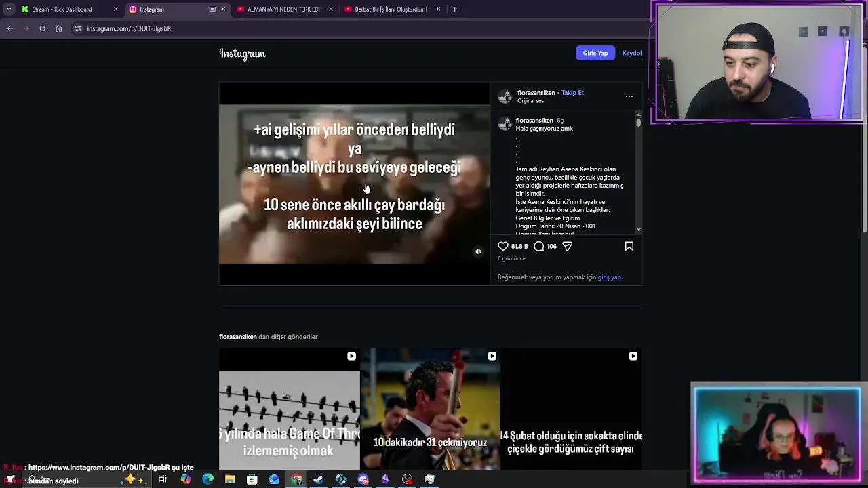Screen dimensions: 868x488
Task: Close the Berbat Bir İş İlanı tab
Action: [x=438, y=9]
